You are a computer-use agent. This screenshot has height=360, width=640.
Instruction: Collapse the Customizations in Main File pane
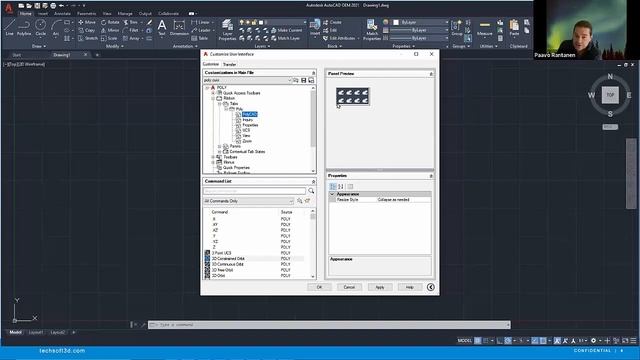[x=313, y=73]
